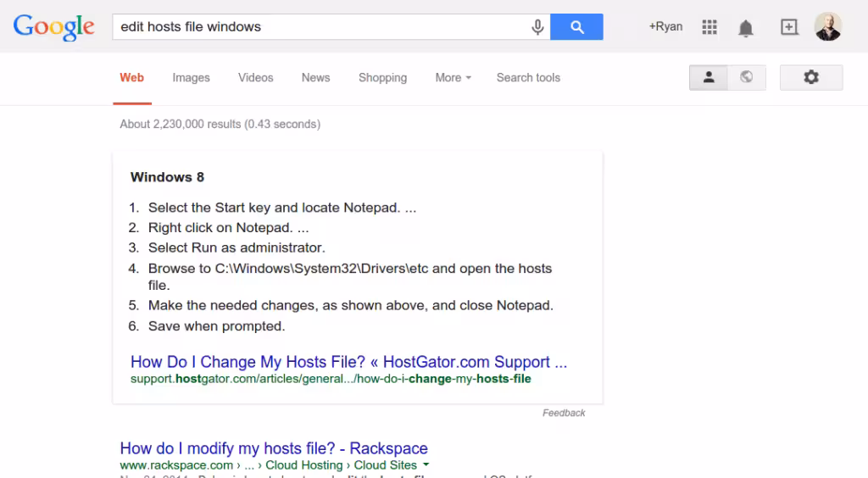Image resolution: width=868 pixels, height=478 pixels.
Task: Click step 'Browse to C:\Windows\System32\Drivers\etc'
Action: (x=350, y=276)
